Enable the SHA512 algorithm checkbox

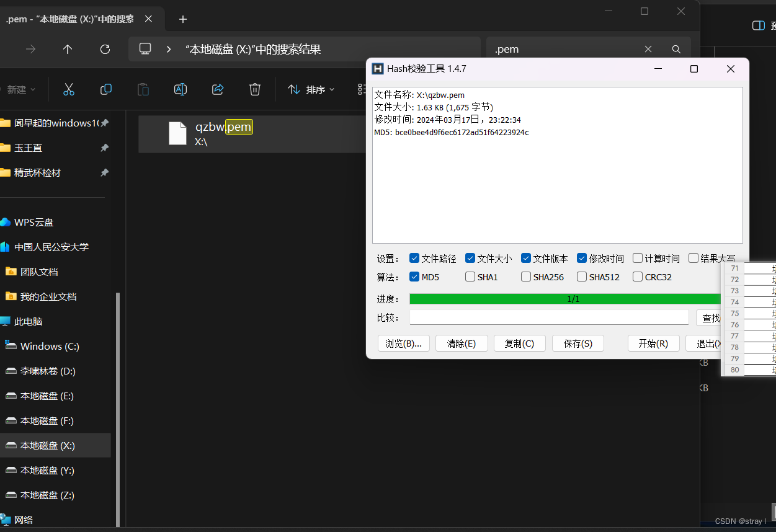point(582,277)
